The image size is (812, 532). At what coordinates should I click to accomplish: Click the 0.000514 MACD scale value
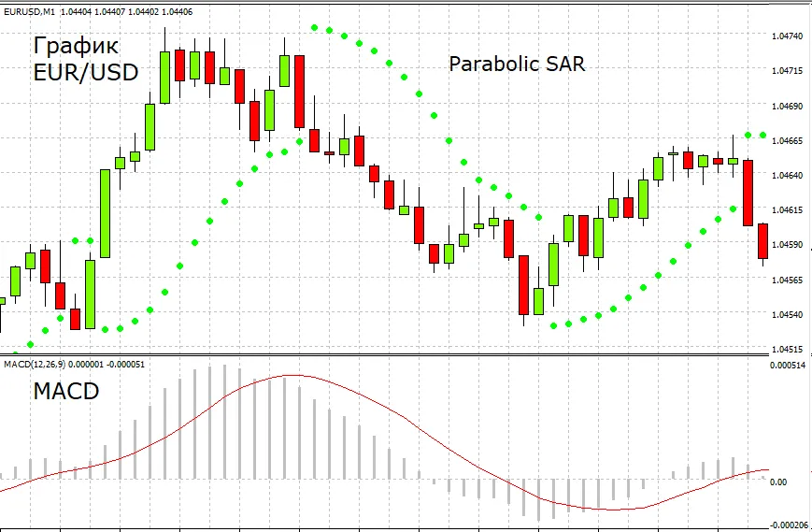tap(788, 366)
